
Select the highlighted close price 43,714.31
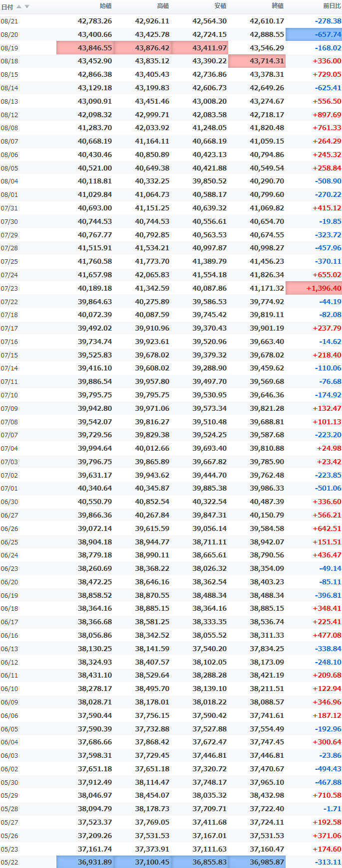(x=257, y=61)
